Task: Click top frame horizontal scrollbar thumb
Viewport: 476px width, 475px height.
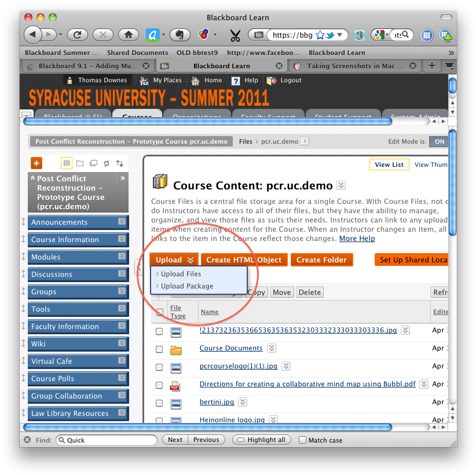Action: pos(208,122)
